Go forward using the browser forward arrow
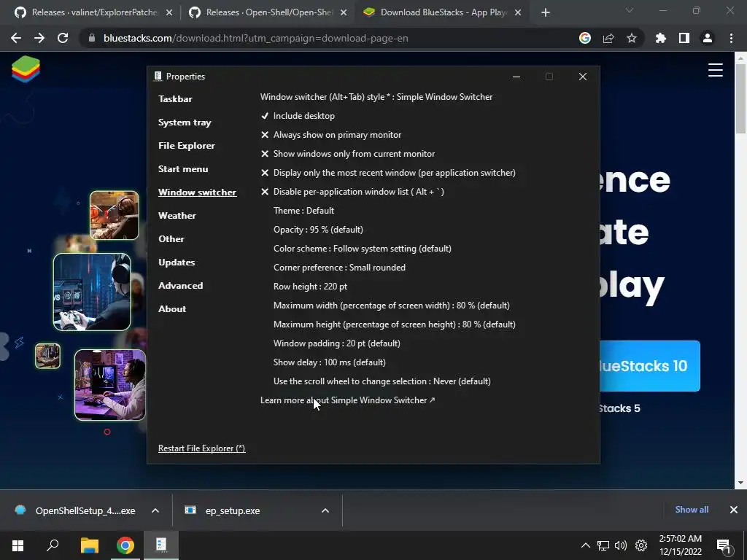Viewport: 747px width, 560px height. coord(39,38)
